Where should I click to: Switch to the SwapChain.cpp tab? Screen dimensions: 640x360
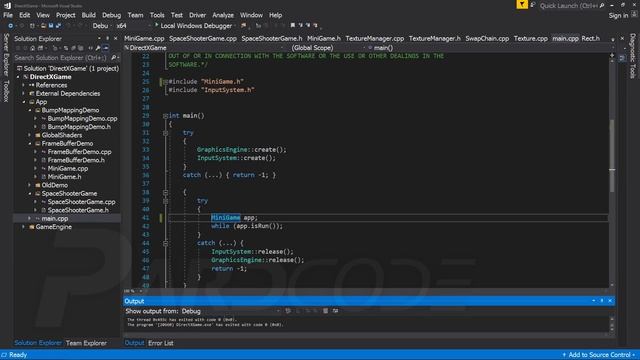487,38
